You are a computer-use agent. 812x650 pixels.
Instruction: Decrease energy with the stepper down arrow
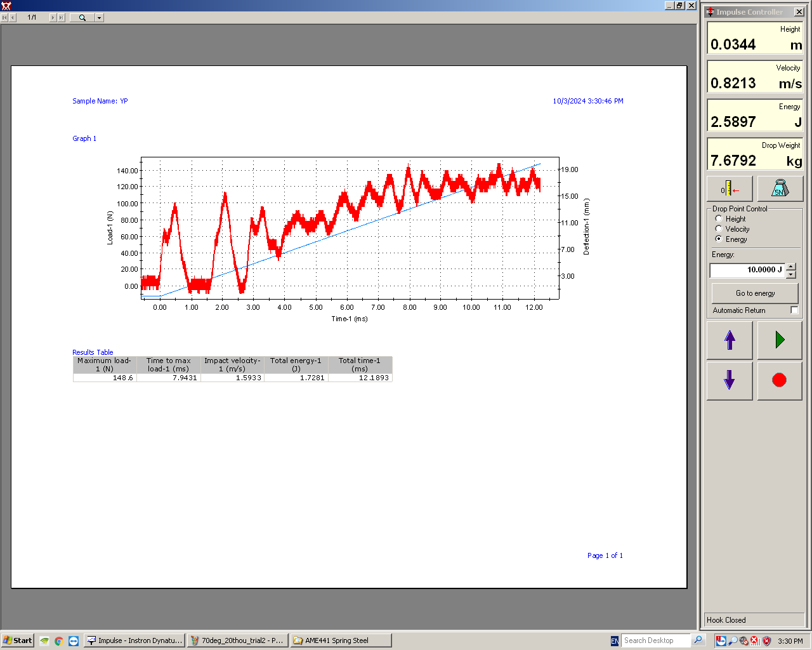pos(791,275)
